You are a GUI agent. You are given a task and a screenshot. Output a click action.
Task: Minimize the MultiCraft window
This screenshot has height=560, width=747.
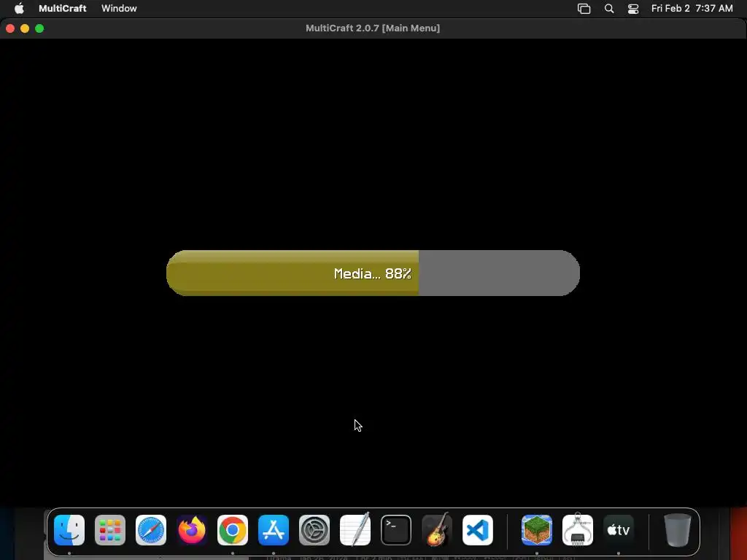(25, 28)
